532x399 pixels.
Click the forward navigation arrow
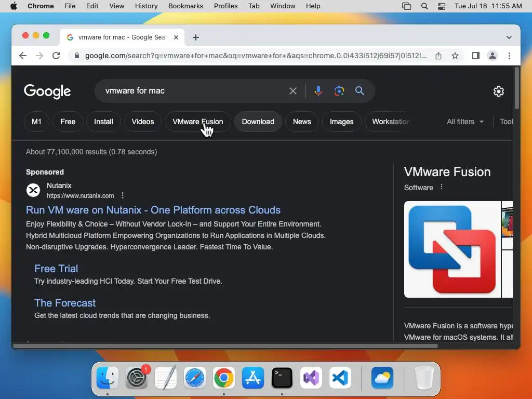pyautogui.click(x=39, y=56)
